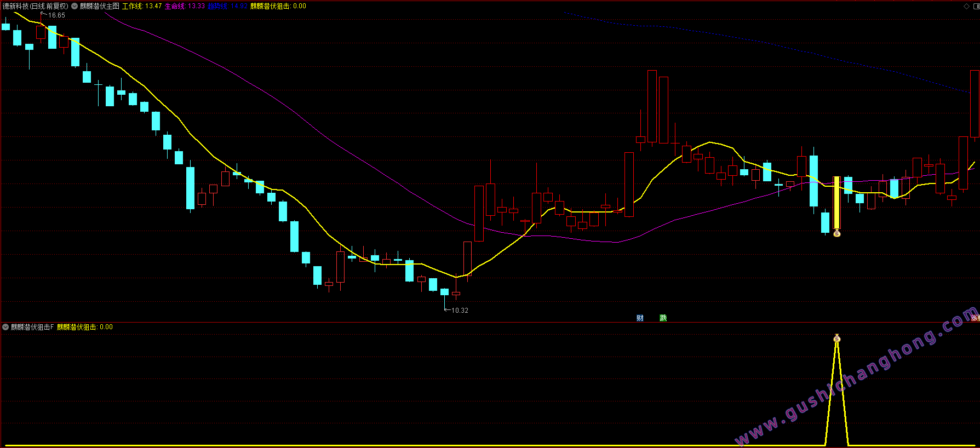Screen dimensions: 980x448
Task: Click 麒麟潜伏狙击: 0.00 in the sub-chart header
Action: 85,327
